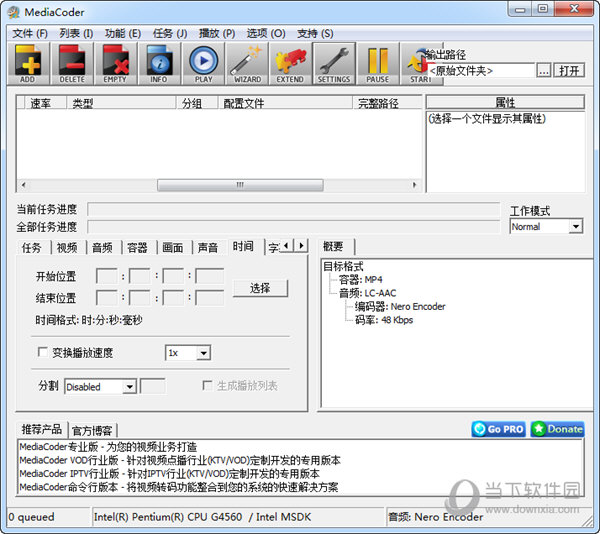Screen dimensions: 600x534
Task: Click the Go PRO button
Action: pyautogui.click(x=499, y=429)
